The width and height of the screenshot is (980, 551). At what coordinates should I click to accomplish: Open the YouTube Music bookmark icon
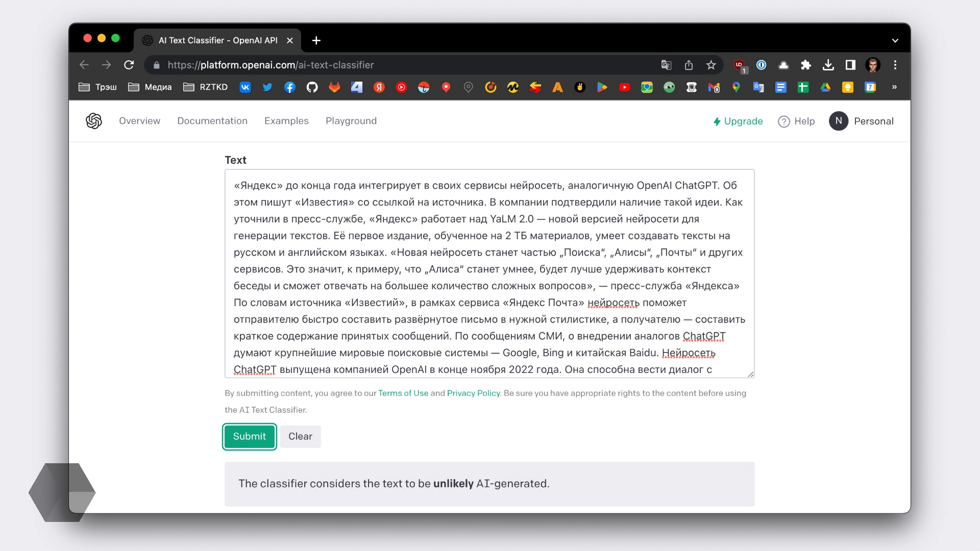pos(402,87)
